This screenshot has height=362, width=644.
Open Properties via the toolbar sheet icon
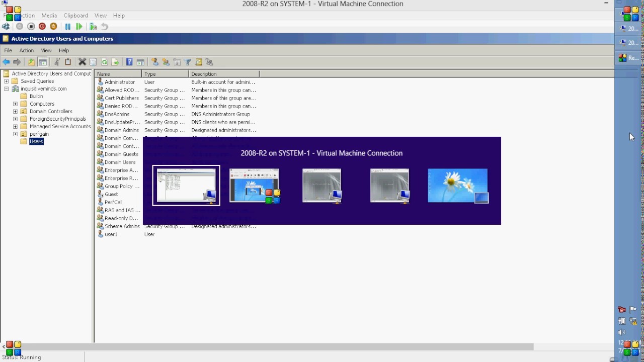93,62
